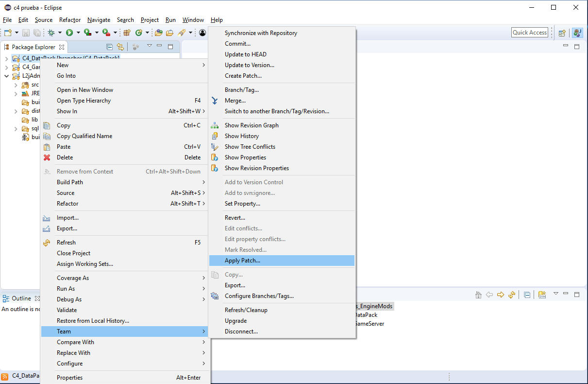
Task: Click the Run External Tools toolbar icon
Action: coord(106,33)
